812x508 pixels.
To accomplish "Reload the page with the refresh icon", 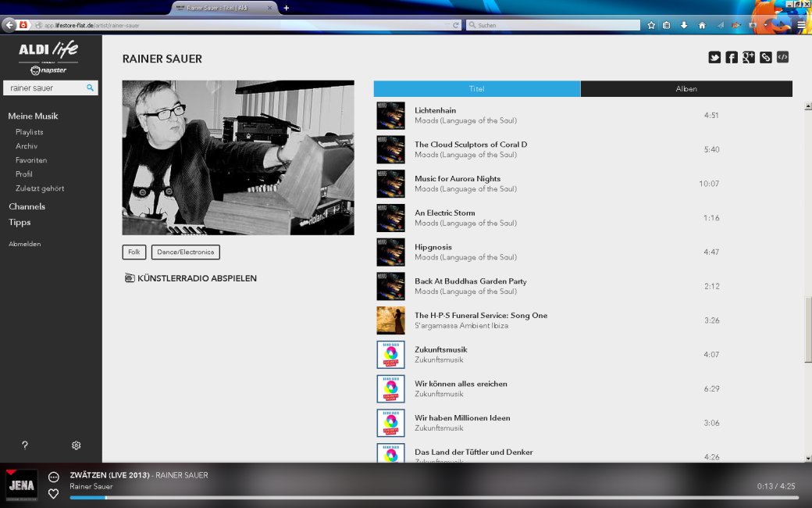I will tap(456, 25).
